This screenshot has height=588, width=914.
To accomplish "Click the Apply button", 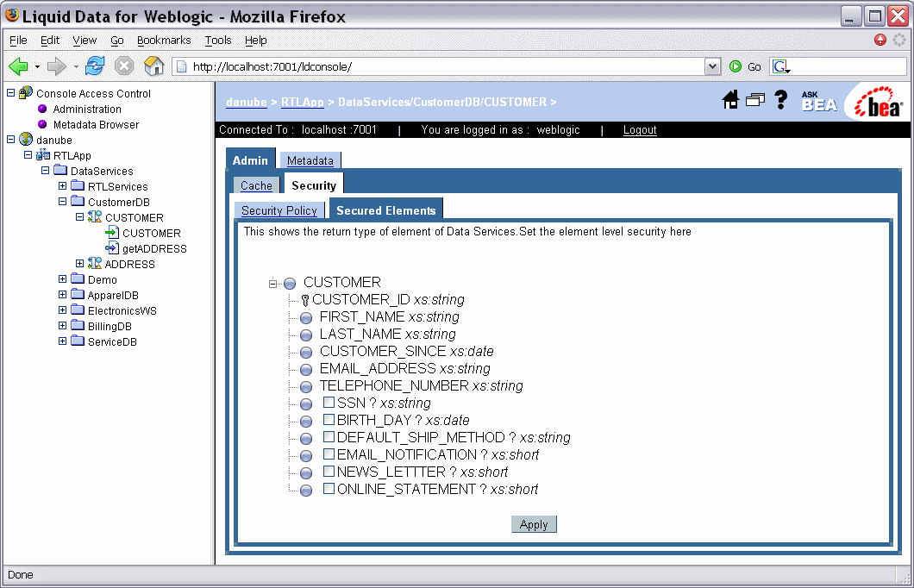I will pos(534,524).
